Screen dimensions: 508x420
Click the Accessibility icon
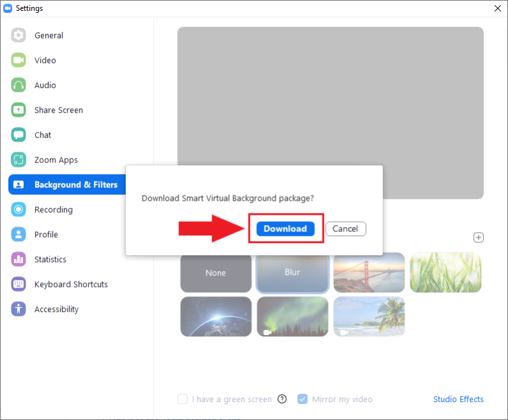pos(19,309)
